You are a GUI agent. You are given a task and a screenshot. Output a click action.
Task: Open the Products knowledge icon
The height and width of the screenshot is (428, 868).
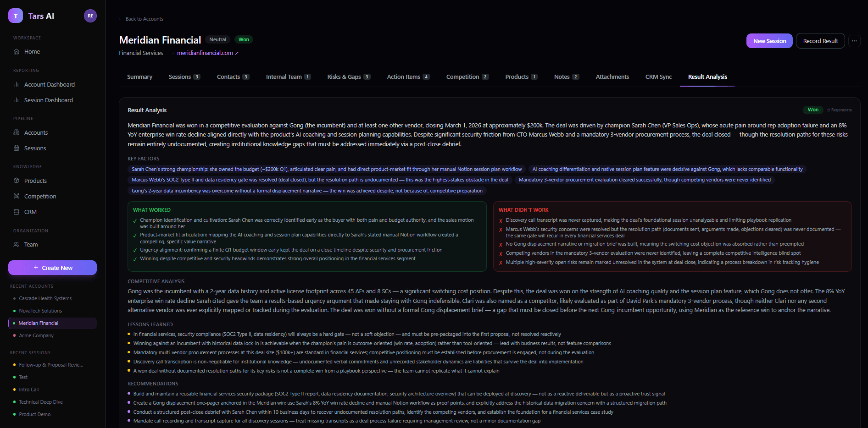[x=16, y=181]
